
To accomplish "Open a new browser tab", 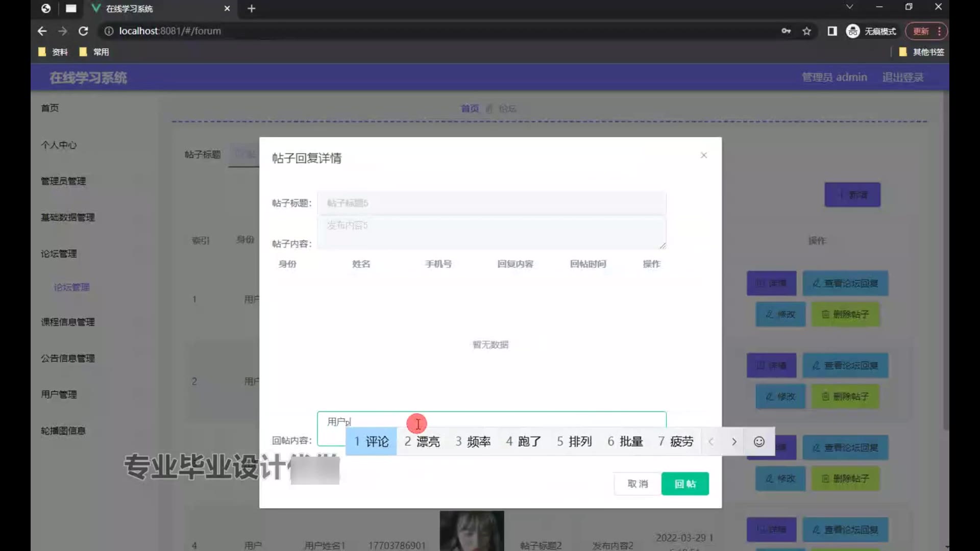I will [251, 9].
